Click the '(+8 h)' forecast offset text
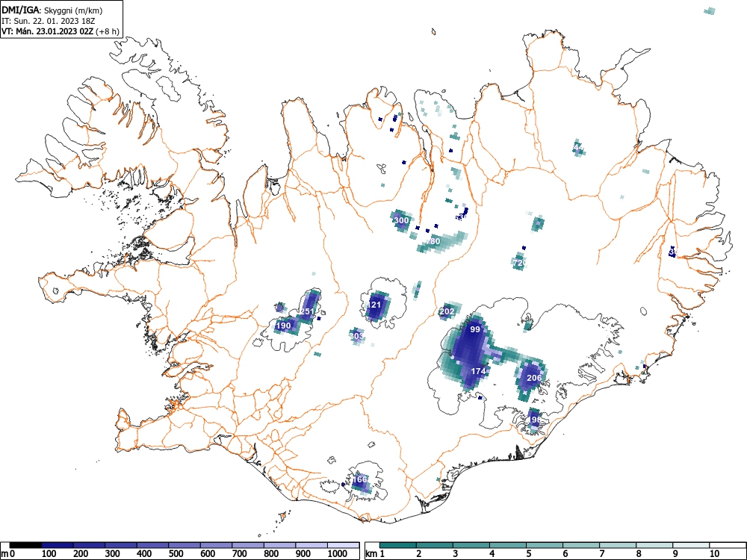This screenshot has height=560, width=747. point(107,31)
